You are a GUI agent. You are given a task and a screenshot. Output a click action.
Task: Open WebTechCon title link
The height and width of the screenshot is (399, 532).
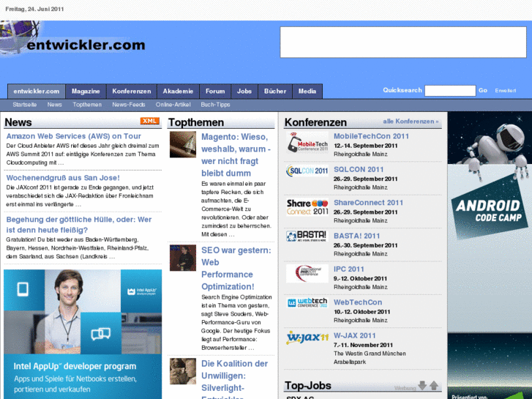pos(358,302)
